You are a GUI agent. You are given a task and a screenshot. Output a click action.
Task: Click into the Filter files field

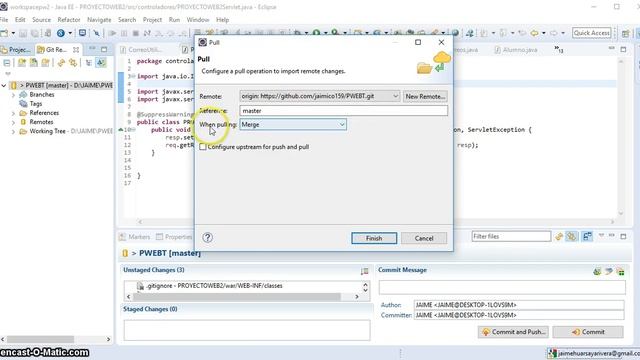(x=511, y=236)
